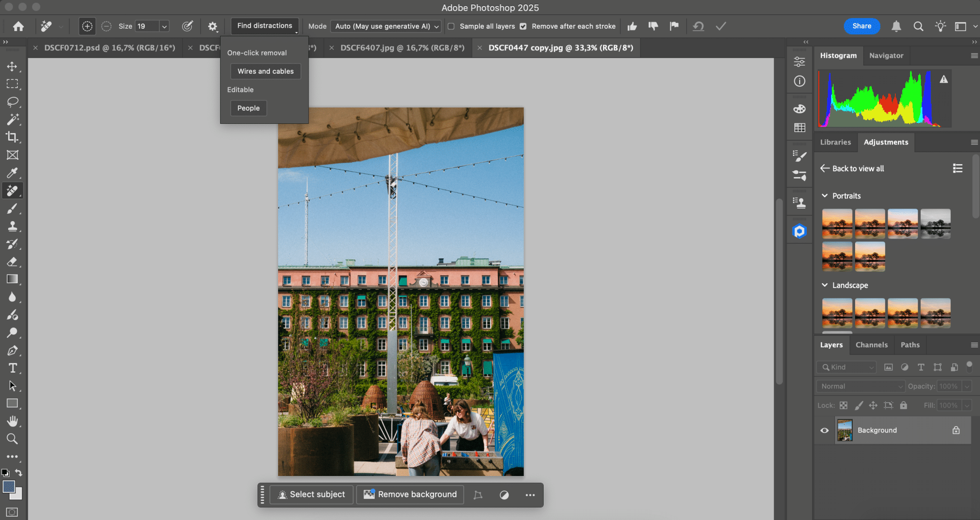
Task: Select the Crop tool
Action: click(x=13, y=137)
